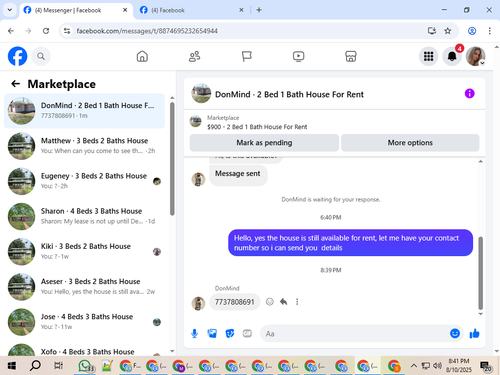Reply to the 7737808691 message arrow icon
The height and width of the screenshot is (375, 500).
pos(284,302)
